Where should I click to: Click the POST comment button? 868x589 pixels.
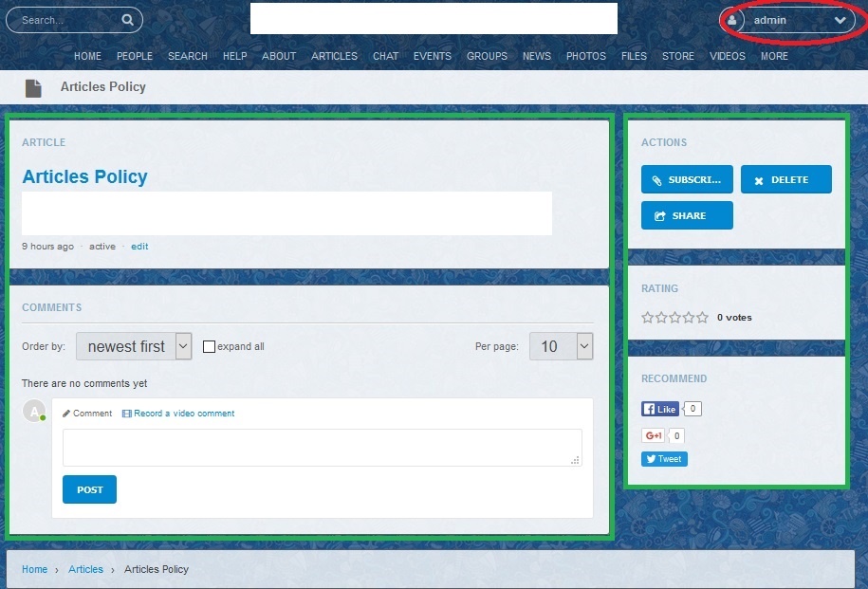pyautogui.click(x=89, y=489)
